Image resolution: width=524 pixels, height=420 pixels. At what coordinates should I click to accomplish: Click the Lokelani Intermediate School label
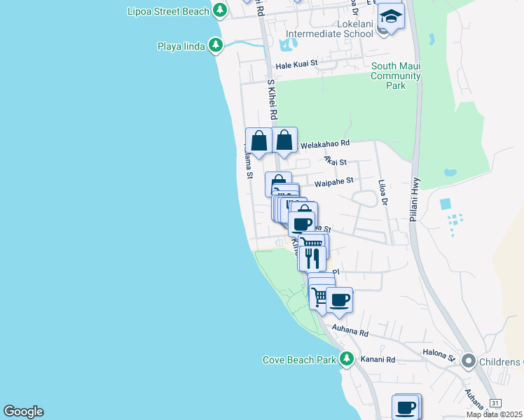point(329,29)
